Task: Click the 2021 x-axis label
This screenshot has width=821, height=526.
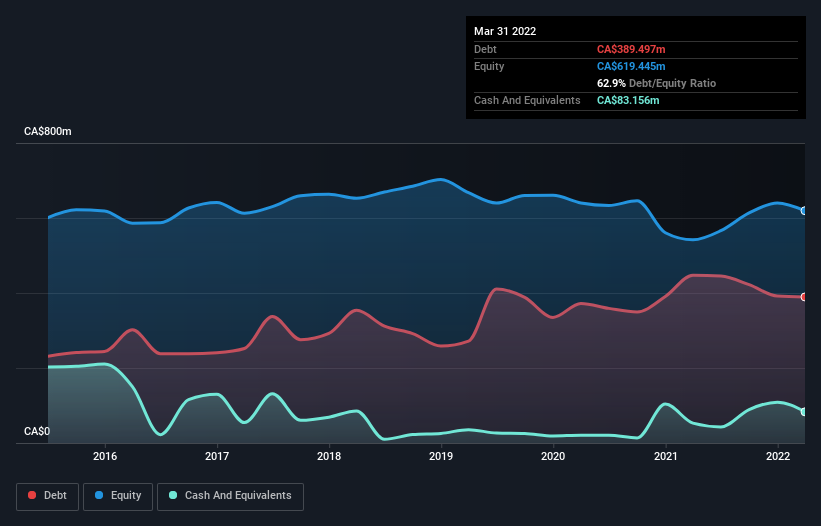Action: [665, 456]
